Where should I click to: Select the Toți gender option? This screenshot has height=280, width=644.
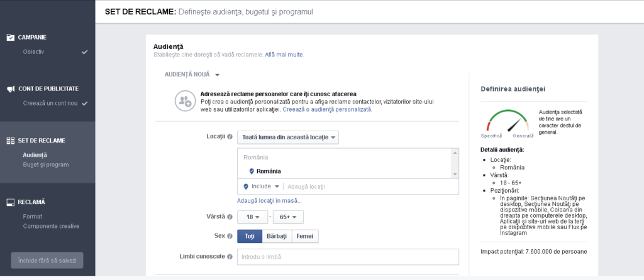pyautogui.click(x=249, y=236)
